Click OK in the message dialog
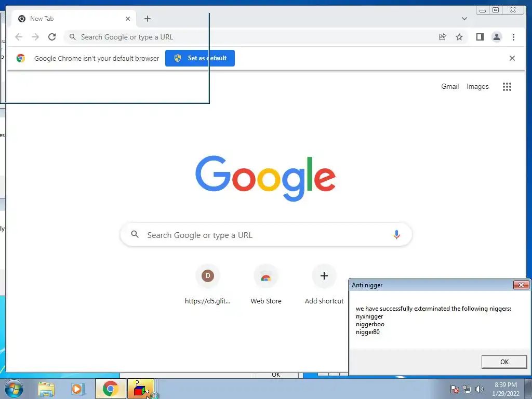Viewport: 532px width, 399px height. (x=504, y=362)
